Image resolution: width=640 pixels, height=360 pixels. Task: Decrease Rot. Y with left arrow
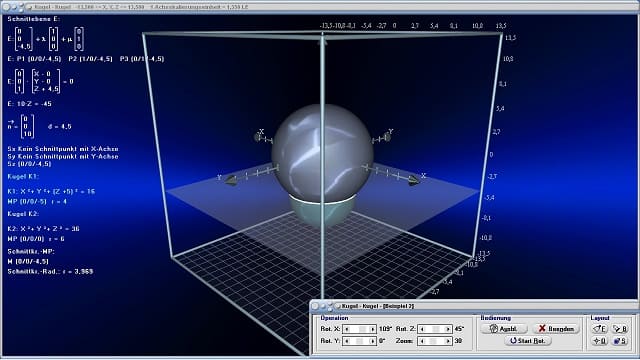tap(347, 341)
